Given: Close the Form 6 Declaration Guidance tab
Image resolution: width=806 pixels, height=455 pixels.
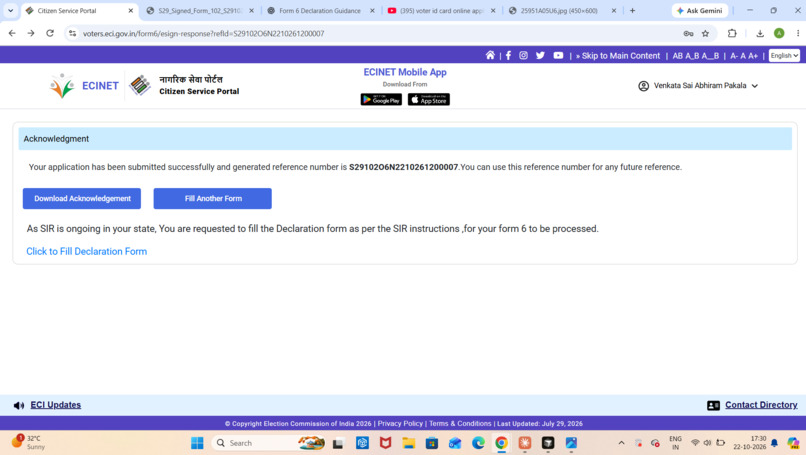Looking at the screenshot, I should coord(372,10).
